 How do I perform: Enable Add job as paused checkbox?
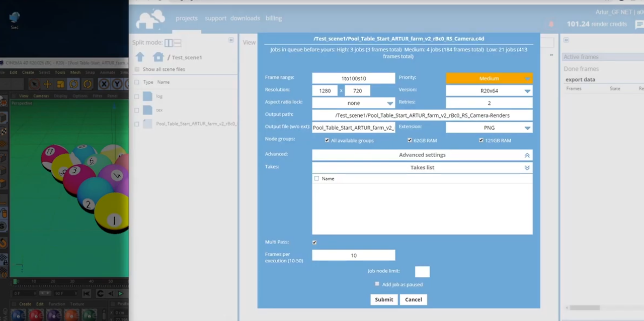tap(377, 284)
